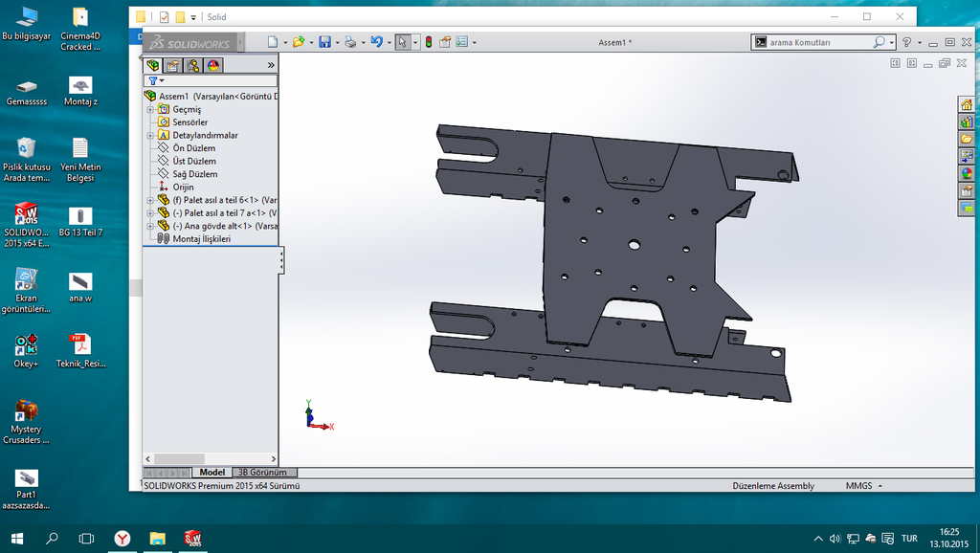Click the Rebuild traffic light icon

pyautogui.click(x=429, y=42)
